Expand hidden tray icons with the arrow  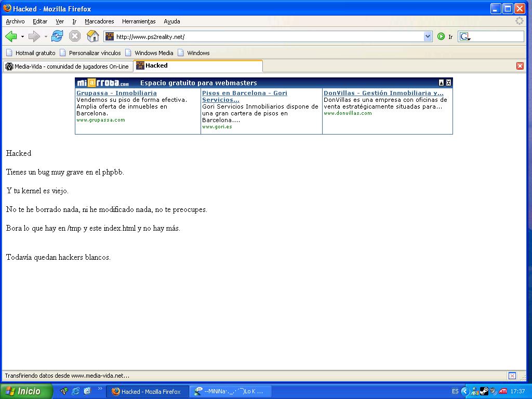(x=465, y=391)
